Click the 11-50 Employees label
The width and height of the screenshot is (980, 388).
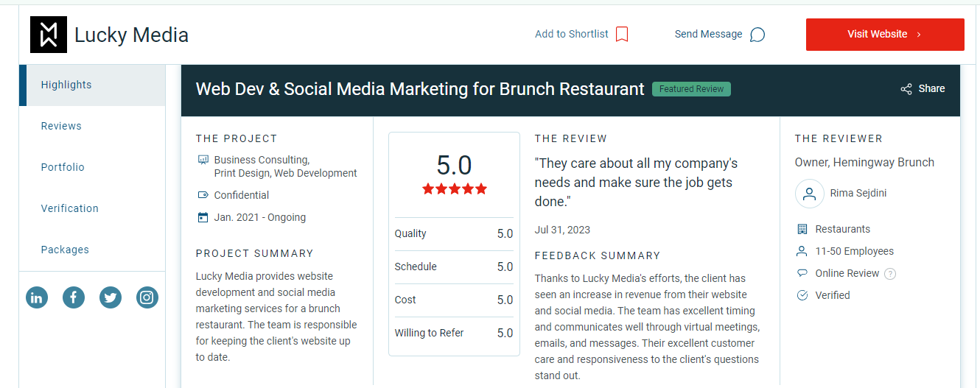855,251
